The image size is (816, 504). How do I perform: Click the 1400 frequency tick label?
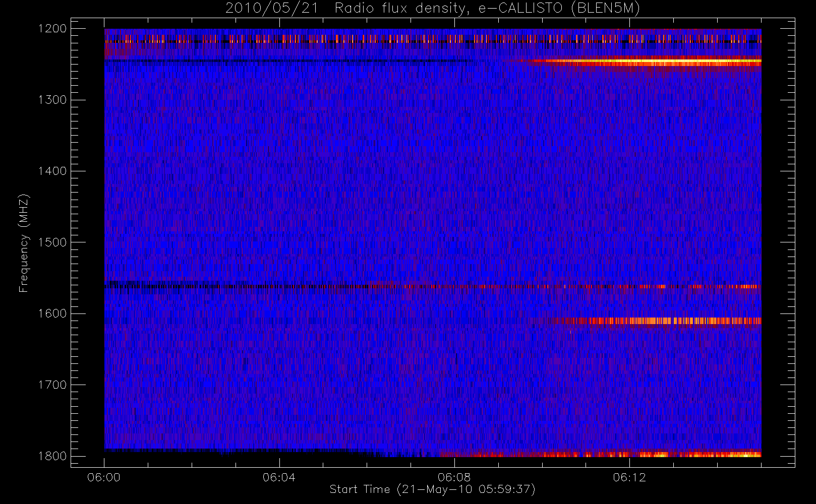coord(52,171)
